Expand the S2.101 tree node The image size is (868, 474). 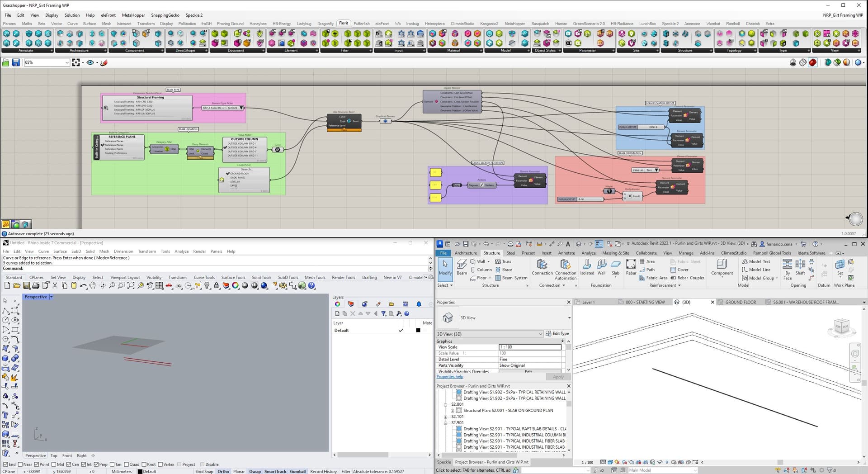(445, 417)
